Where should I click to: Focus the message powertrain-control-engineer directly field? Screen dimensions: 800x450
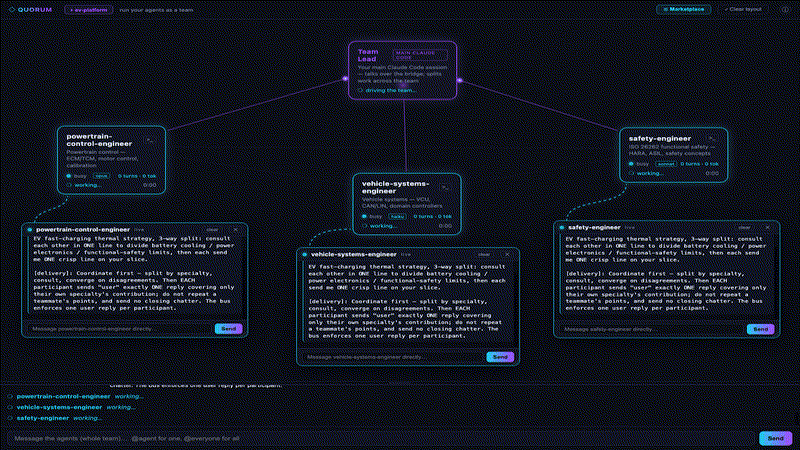click(119, 329)
